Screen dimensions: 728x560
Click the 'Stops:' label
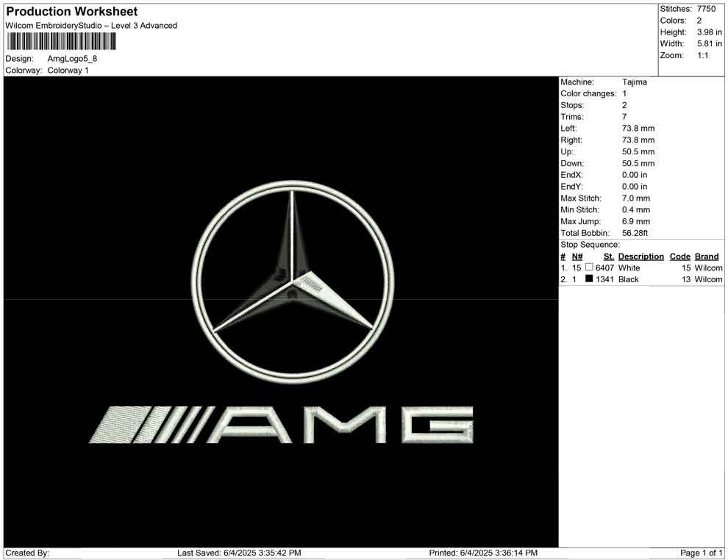(x=572, y=105)
